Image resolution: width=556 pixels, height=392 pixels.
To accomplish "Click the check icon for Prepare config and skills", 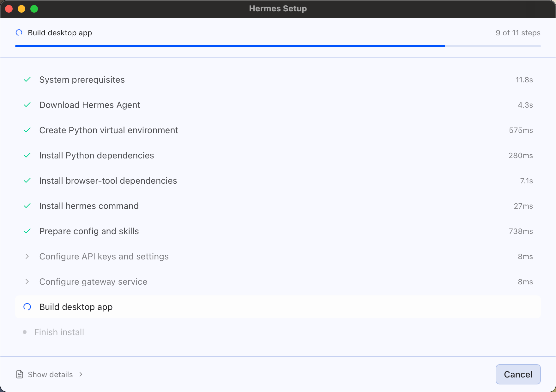I will [x=27, y=231].
